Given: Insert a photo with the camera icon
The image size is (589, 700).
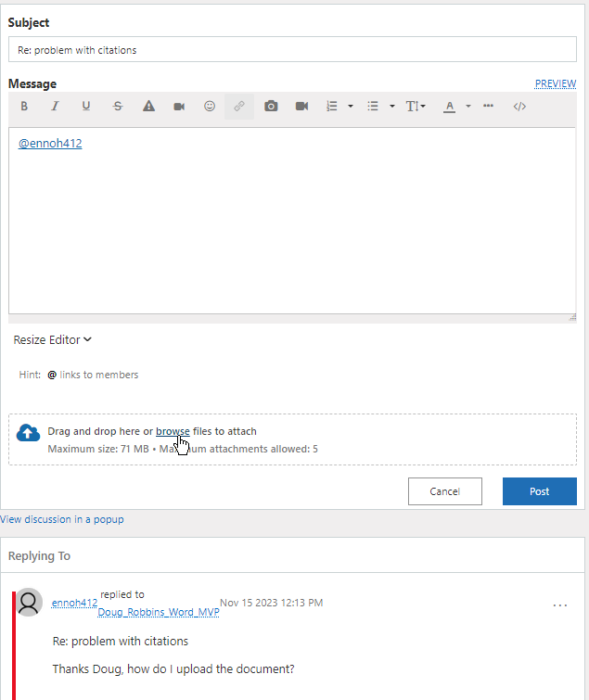Looking at the screenshot, I should [x=271, y=107].
